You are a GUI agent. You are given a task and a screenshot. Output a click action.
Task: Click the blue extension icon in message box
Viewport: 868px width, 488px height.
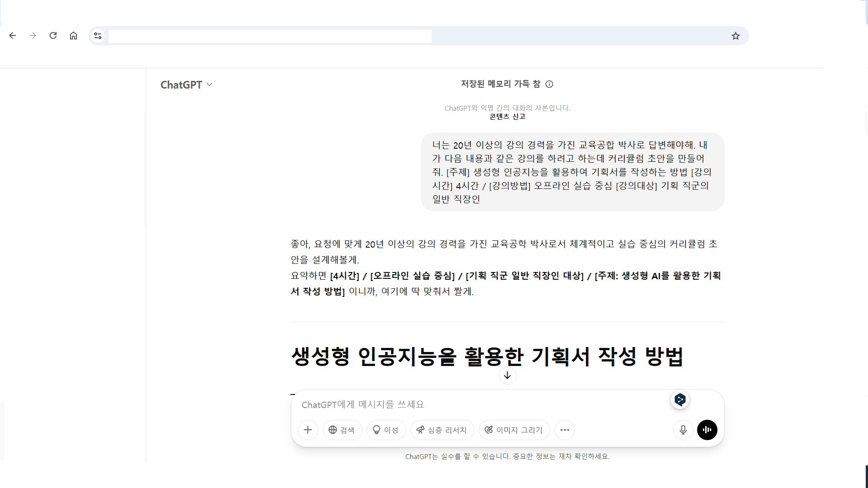(680, 399)
